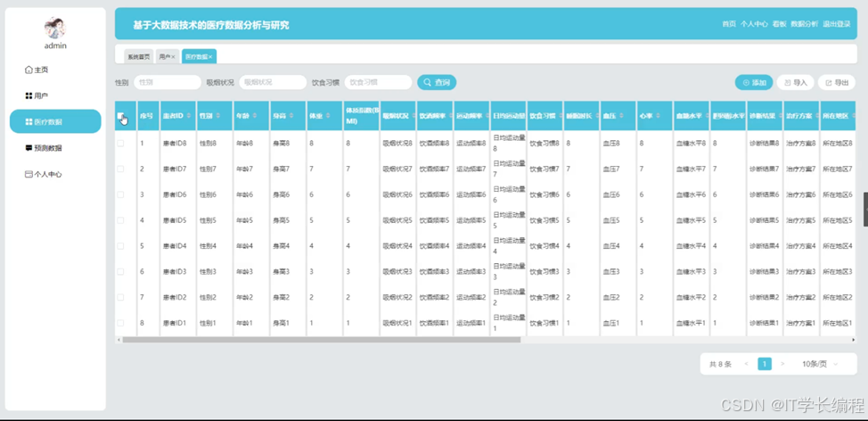The height and width of the screenshot is (421, 868).
Task: Sort by the 吸烟状况 column sort arrows
Action: pos(413,116)
